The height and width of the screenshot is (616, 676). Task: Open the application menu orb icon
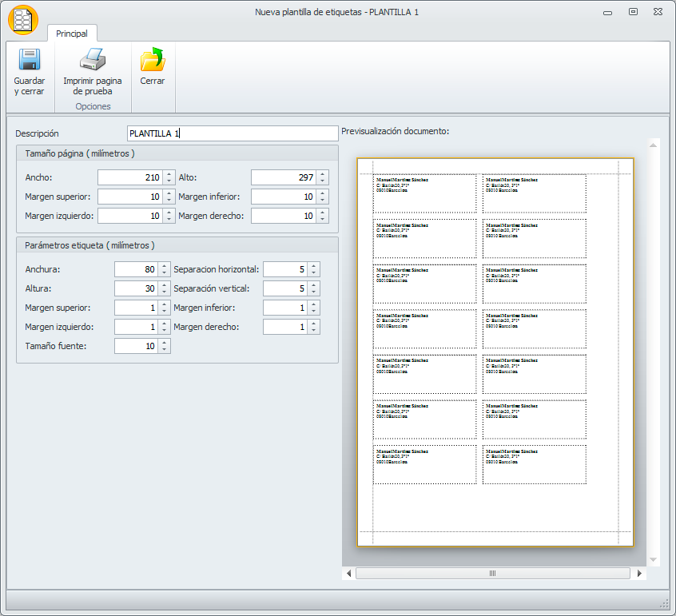pyautogui.click(x=23, y=19)
